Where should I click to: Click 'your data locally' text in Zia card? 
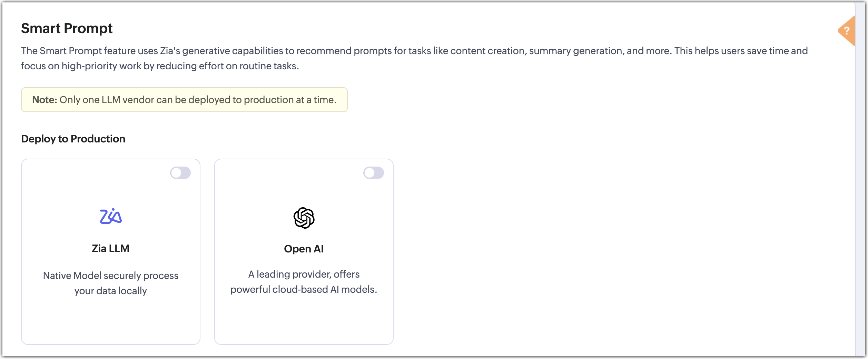click(x=111, y=291)
